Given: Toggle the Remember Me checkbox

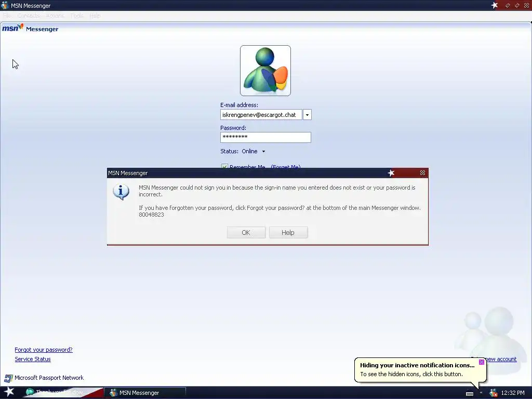Looking at the screenshot, I should coord(224,166).
